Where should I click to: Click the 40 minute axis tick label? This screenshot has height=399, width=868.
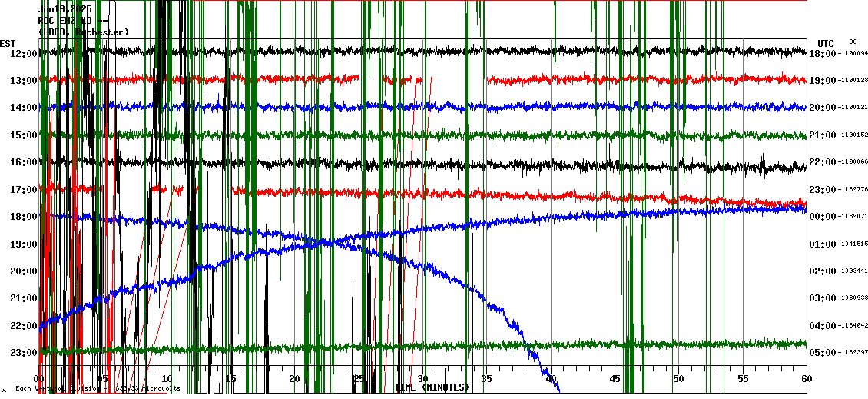coord(551,379)
